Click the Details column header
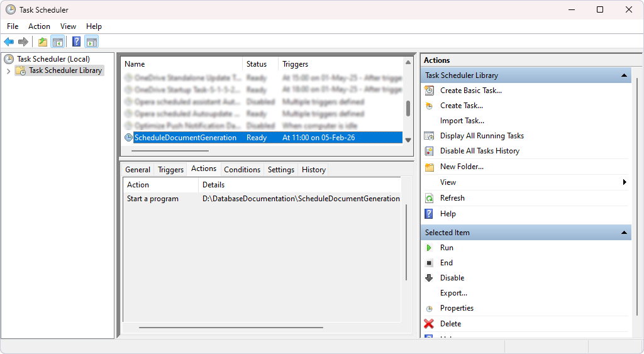 299,185
